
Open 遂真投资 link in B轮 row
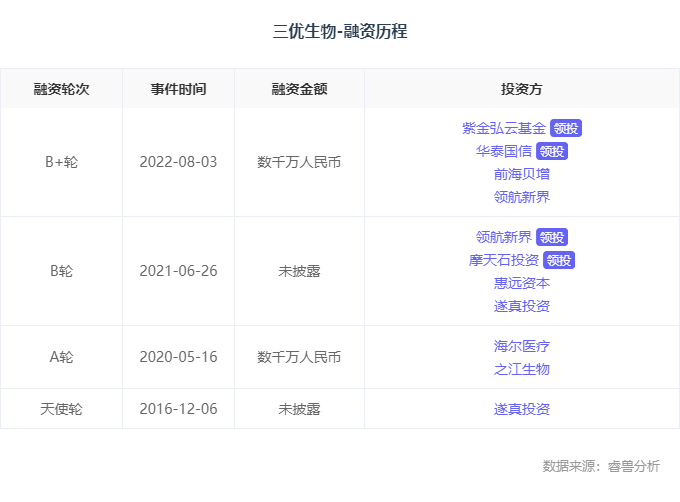[x=522, y=306]
